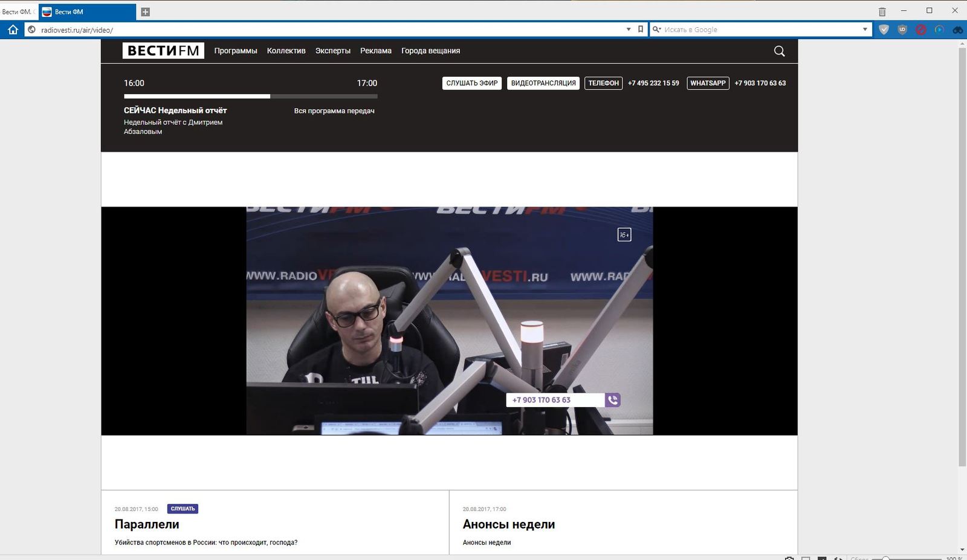
Task: Open the Программы menu item
Action: click(x=236, y=51)
